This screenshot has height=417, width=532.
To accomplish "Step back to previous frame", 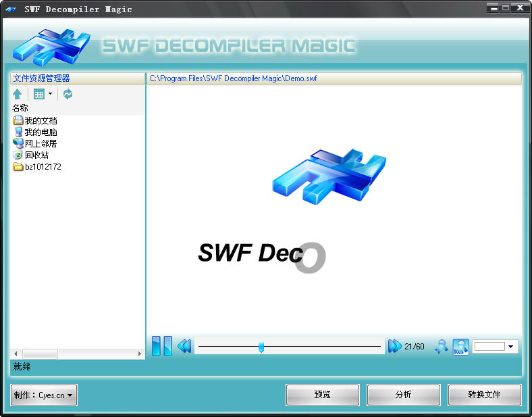I will pos(184,346).
